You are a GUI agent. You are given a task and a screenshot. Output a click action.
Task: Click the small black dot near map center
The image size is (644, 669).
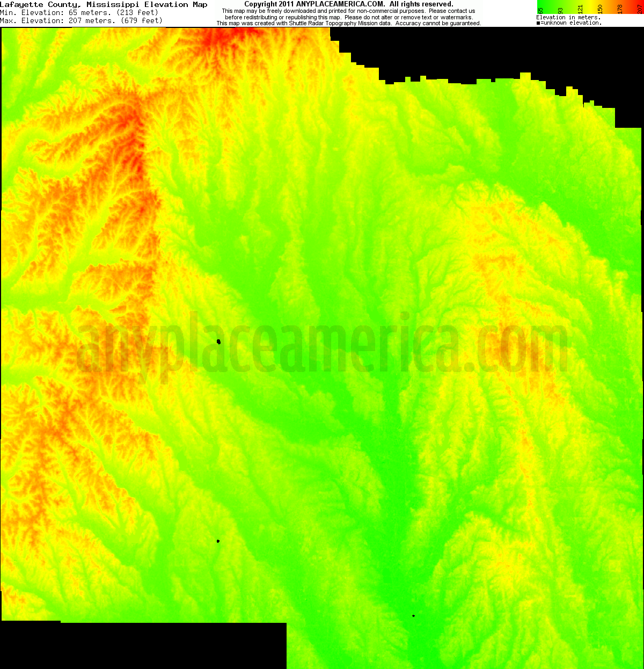[x=218, y=340]
